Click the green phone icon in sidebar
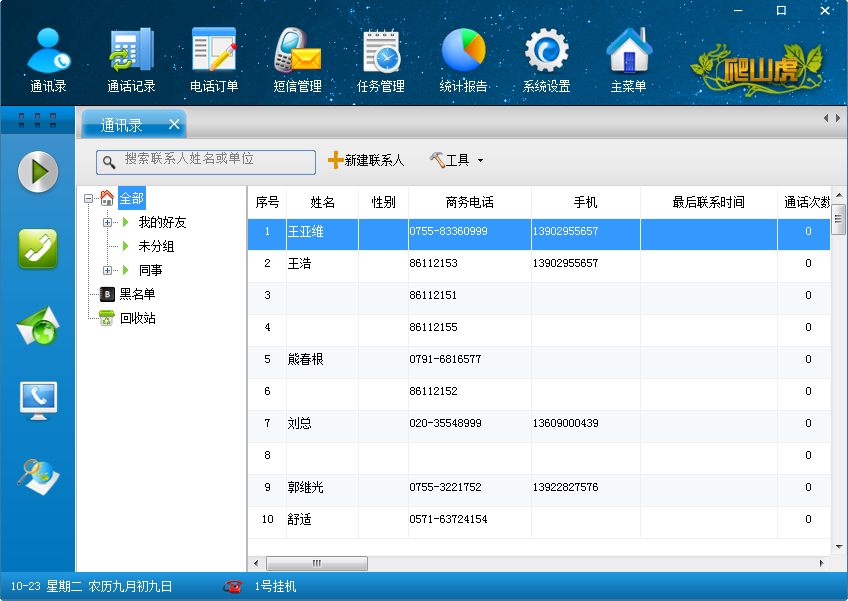The width and height of the screenshot is (848, 601). (x=38, y=249)
